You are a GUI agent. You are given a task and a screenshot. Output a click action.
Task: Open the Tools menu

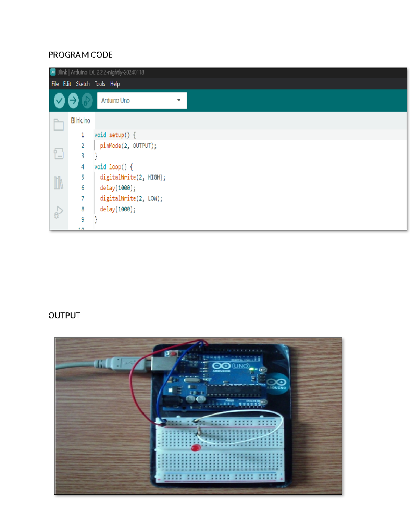tap(99, 84)
